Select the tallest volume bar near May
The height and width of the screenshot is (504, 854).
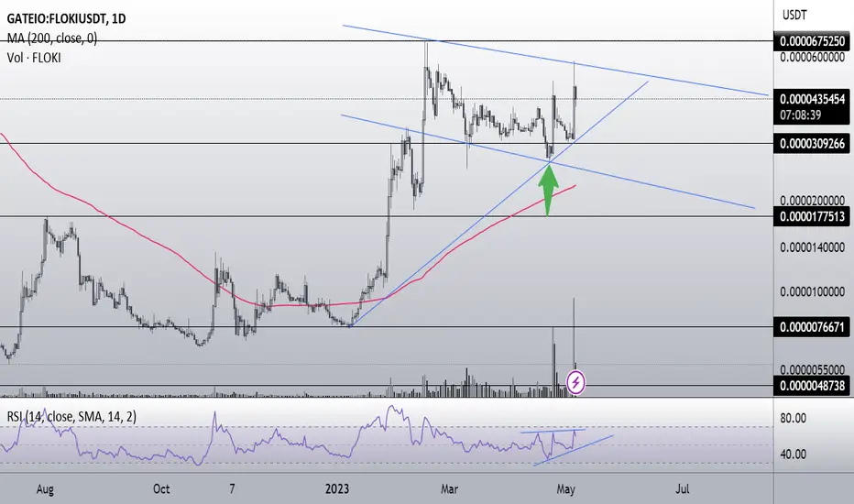click(x=574, y=347)
